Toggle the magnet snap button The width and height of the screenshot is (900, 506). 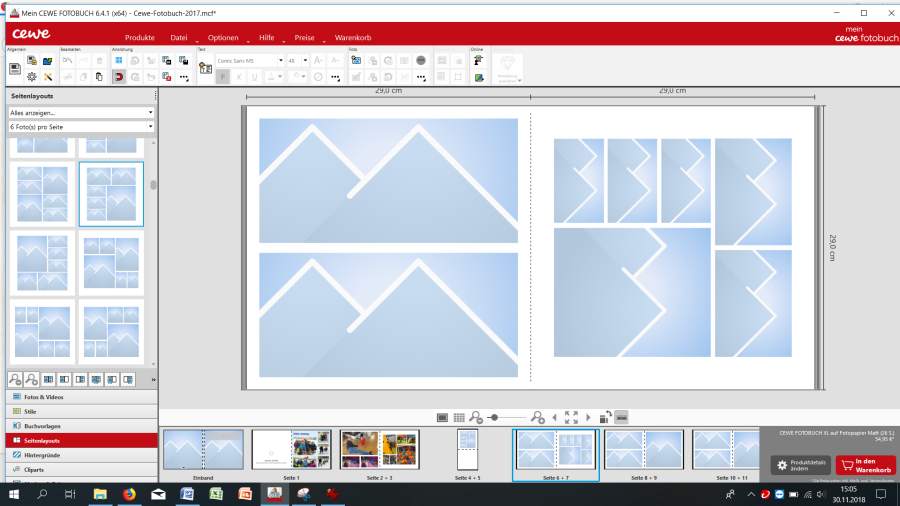tap(119, 77)
